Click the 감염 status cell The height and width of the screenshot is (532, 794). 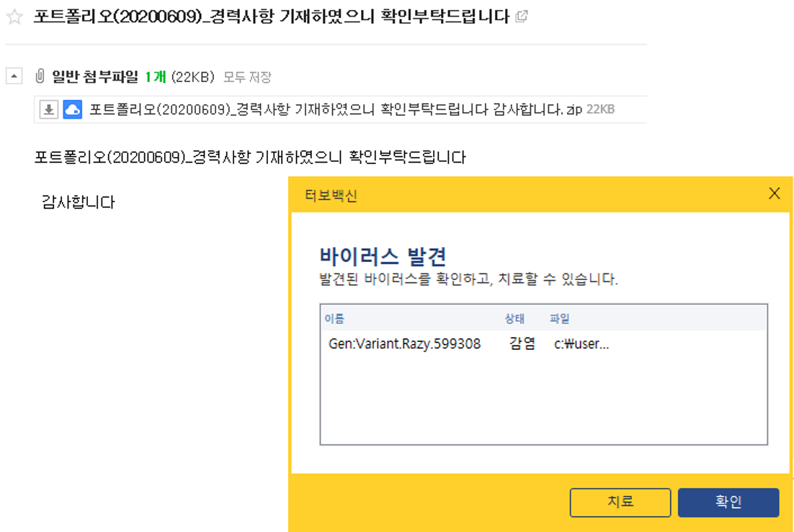[522, 344]
